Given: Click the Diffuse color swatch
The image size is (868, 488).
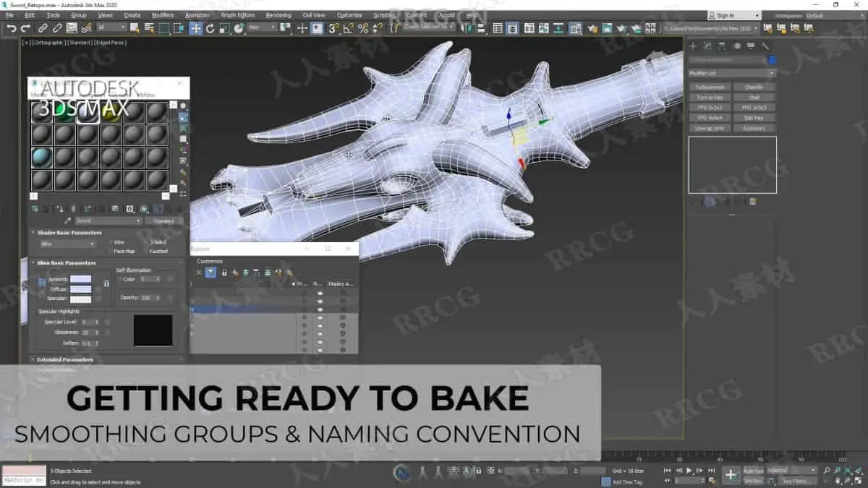Looking at the screenshot, I should tap(81, 289).
